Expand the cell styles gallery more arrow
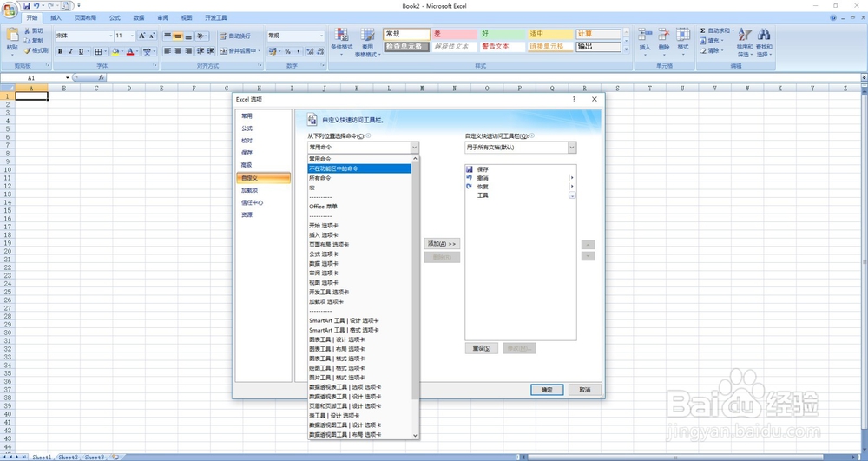Image resolution: width=868 pixels, height=461 pixels. click(627, 49)
